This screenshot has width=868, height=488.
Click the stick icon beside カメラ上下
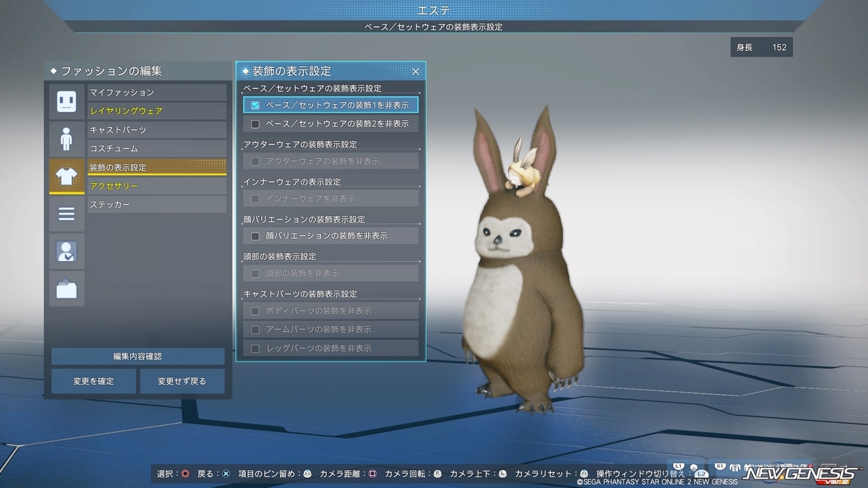point(503,474)
